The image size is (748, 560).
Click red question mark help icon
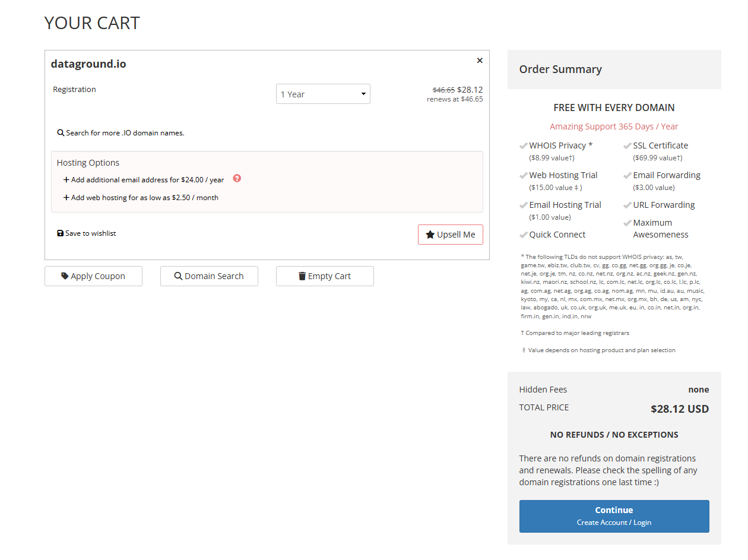point(237,179)
